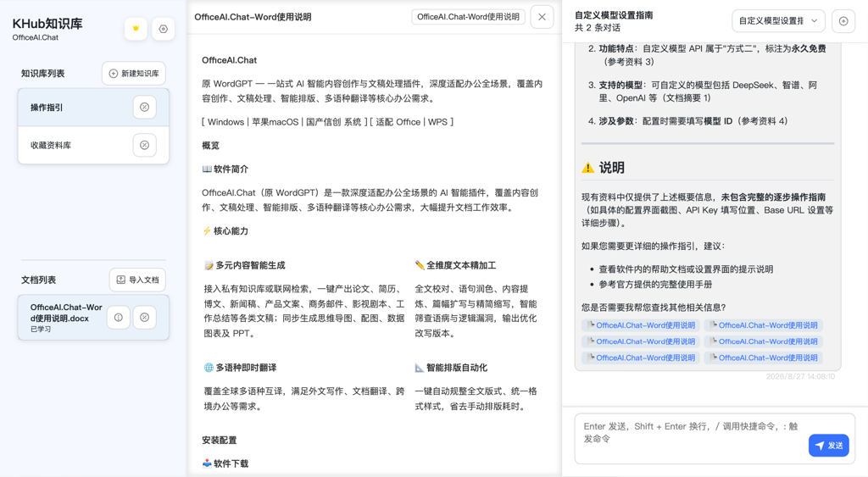Click the 已学习 status under the document
868x477 pixels.
(x=41, y=330)
